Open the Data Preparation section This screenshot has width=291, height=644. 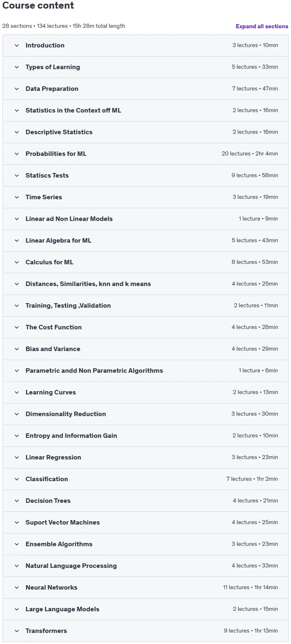pos(145,89)
